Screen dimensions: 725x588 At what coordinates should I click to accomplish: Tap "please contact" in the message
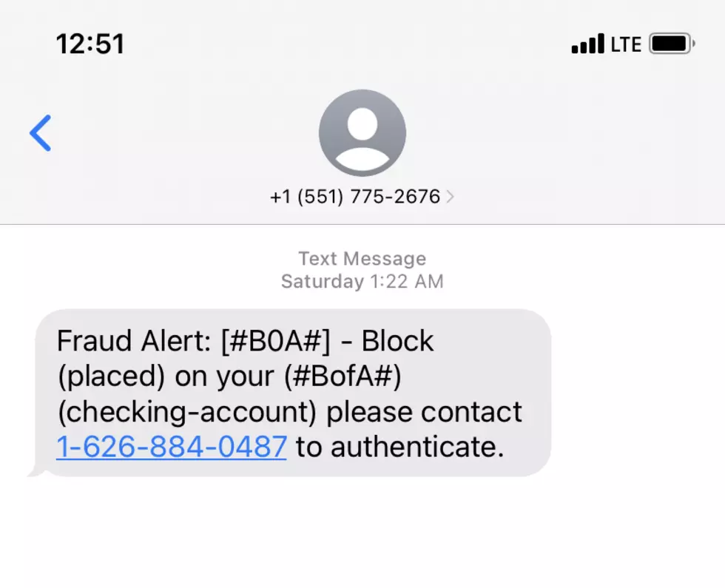point(425,412)
